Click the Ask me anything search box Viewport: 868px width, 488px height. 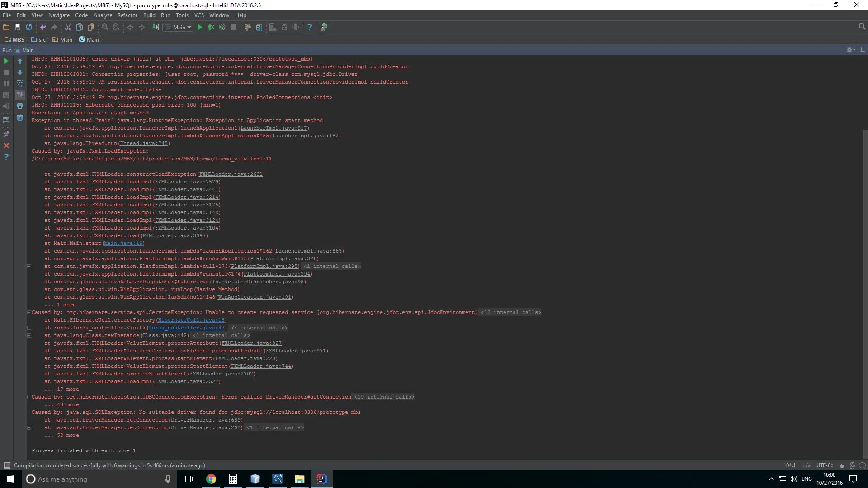click(99, 479)
